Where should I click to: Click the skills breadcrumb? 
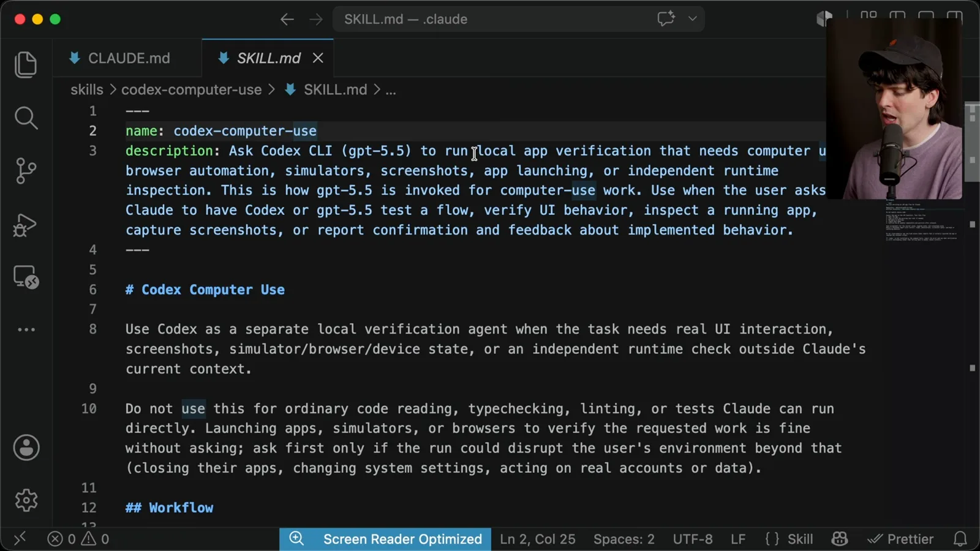(x=87, y=89)
